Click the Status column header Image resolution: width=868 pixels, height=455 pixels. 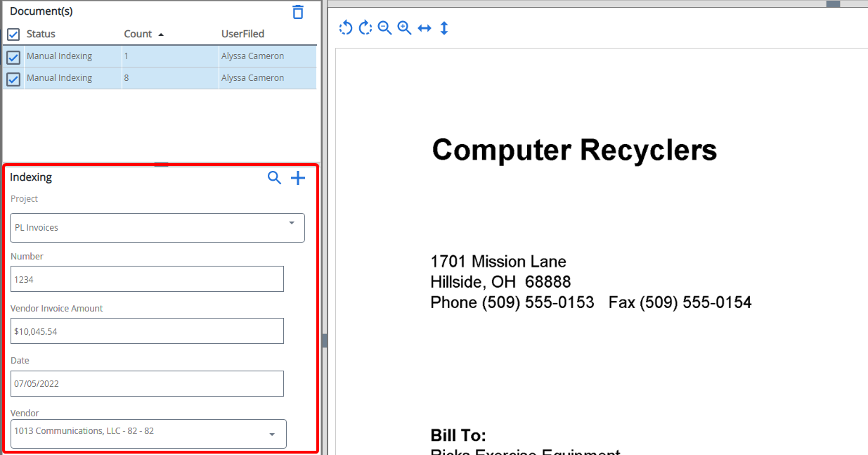tap(41, 34)
